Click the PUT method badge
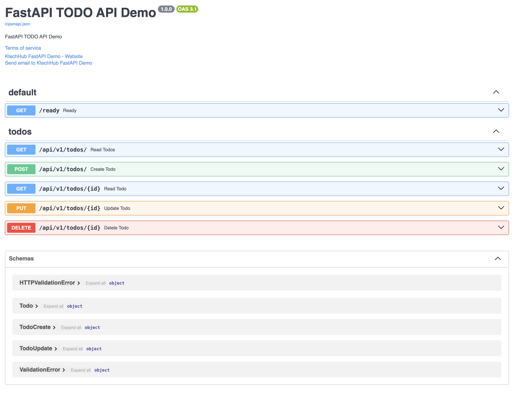 21,208
